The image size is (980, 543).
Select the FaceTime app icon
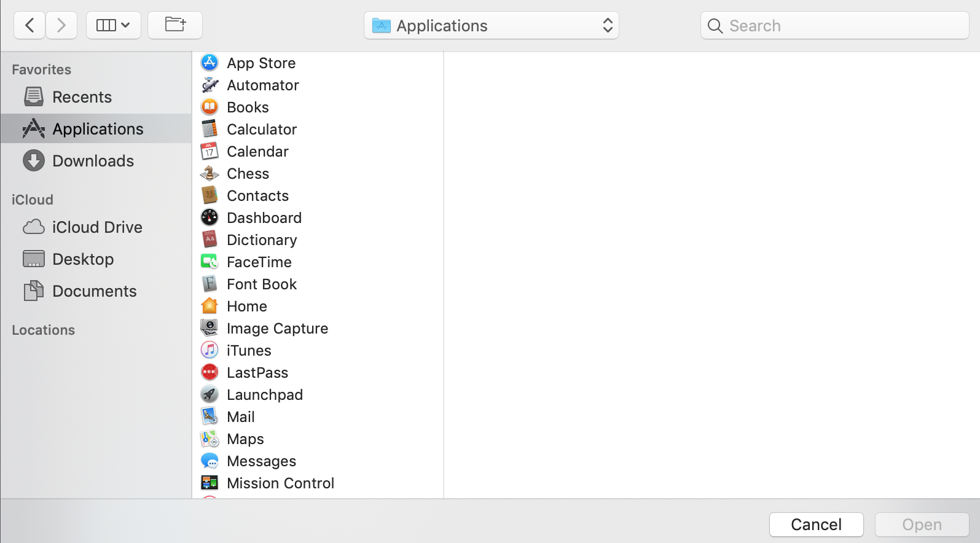tap(210, 262)
